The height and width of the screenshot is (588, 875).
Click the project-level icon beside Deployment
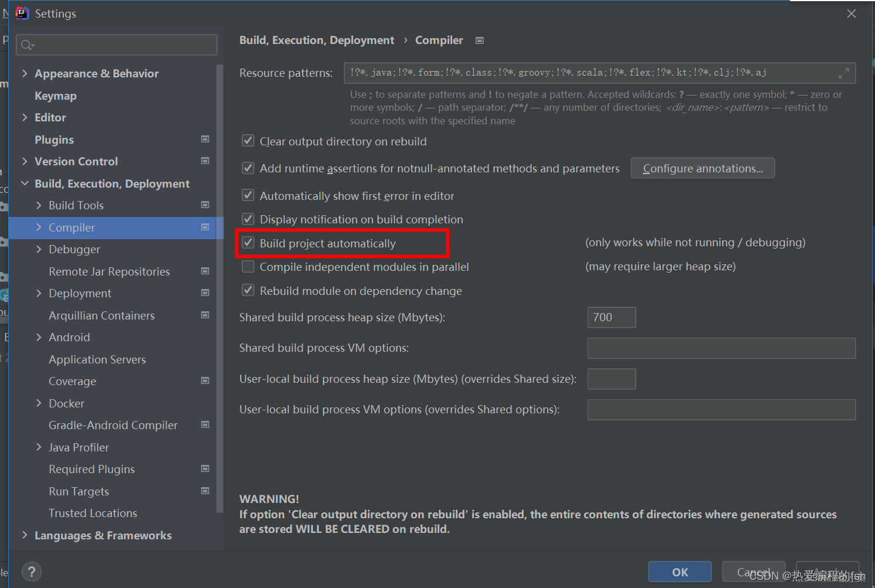pyautogui.click(x=205, y=293)
